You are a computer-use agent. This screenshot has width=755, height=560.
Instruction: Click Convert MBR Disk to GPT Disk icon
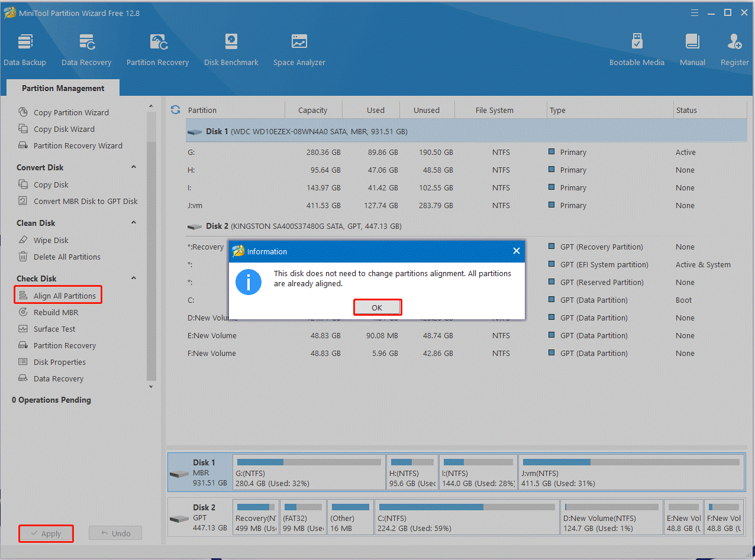pos(23,201)
